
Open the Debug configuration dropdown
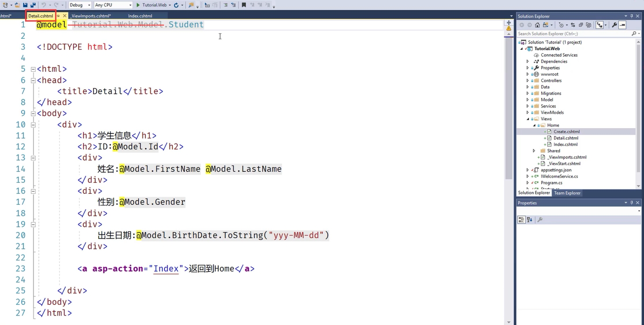80,5
